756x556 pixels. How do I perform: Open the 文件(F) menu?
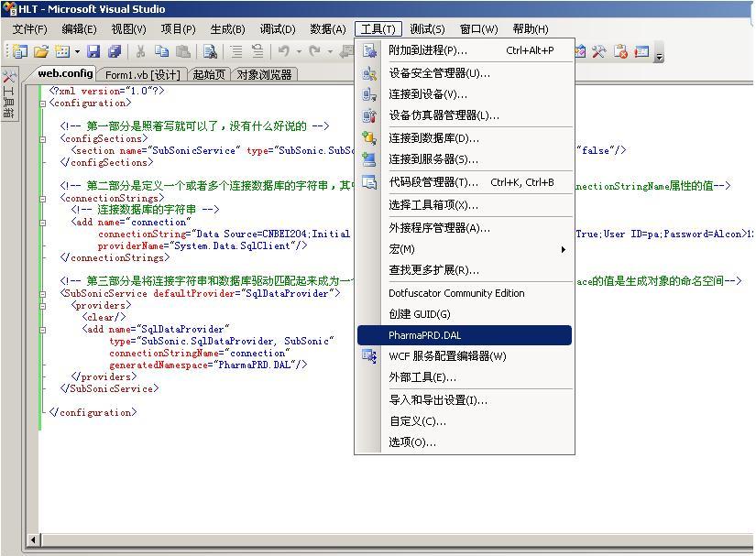point(30,29)
